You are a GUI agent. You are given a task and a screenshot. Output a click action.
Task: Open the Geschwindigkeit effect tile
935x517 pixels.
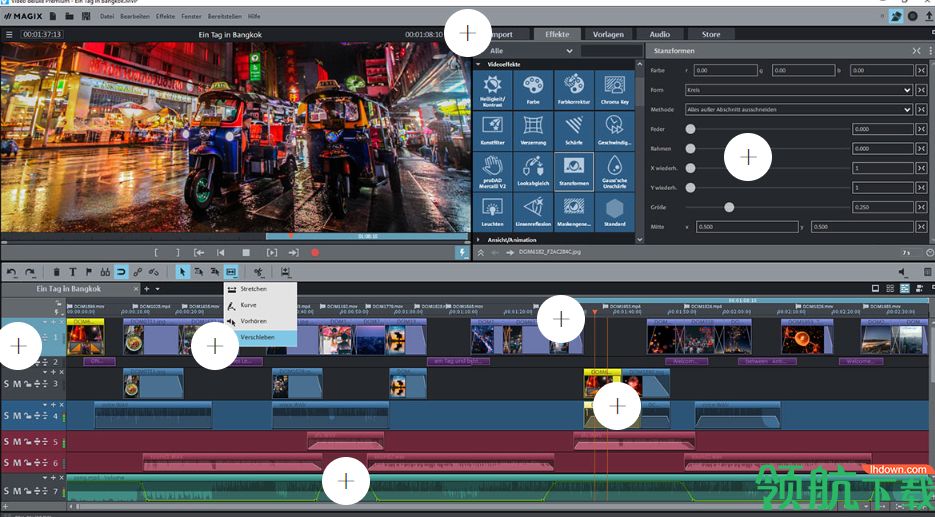coord(614,131)
